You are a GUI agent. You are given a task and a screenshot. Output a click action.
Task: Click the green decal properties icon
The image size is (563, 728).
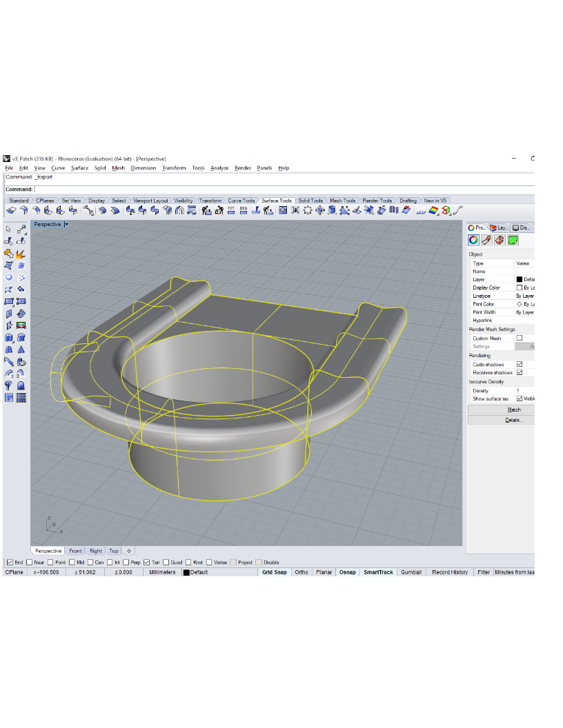[x=513, y=241]
